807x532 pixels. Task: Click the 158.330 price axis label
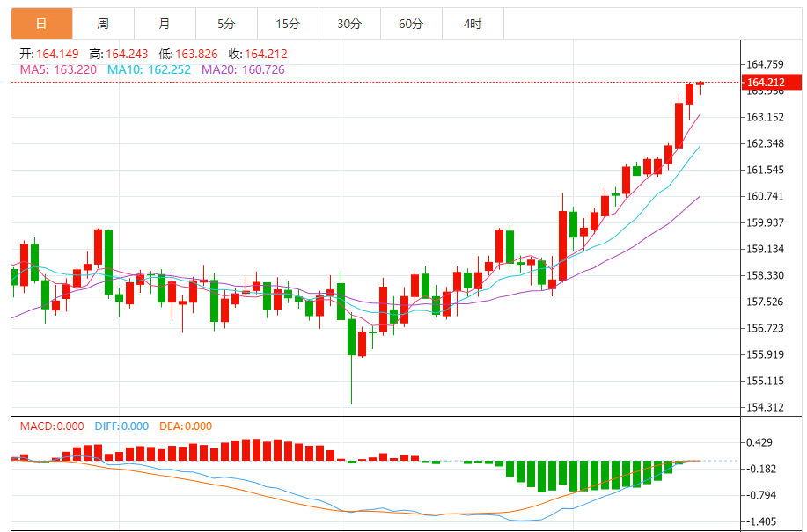(766, 275)
